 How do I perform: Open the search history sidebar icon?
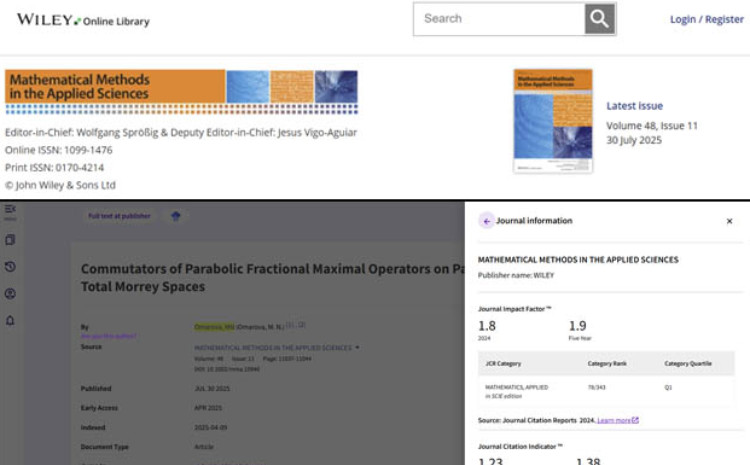point(10,267)
